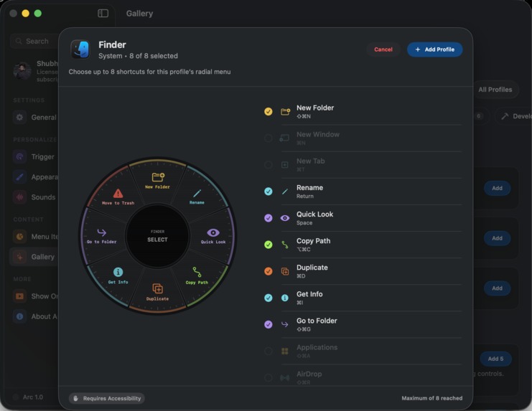
Task: Click the Add 5 button in the Gallery window
Action: pos(495,359)
